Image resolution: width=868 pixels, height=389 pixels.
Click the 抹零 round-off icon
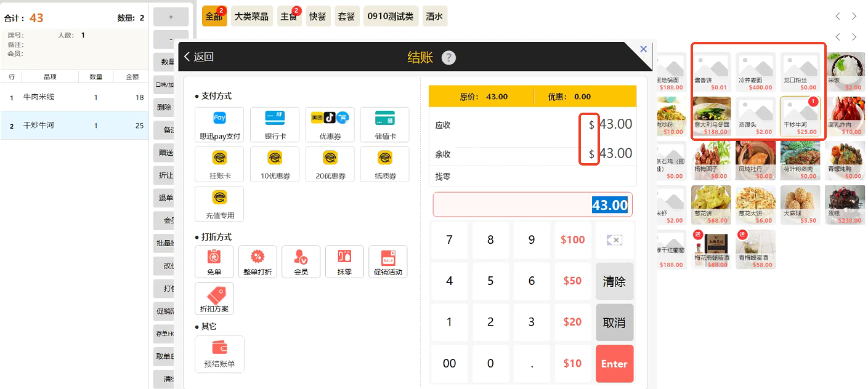[344, 262]
